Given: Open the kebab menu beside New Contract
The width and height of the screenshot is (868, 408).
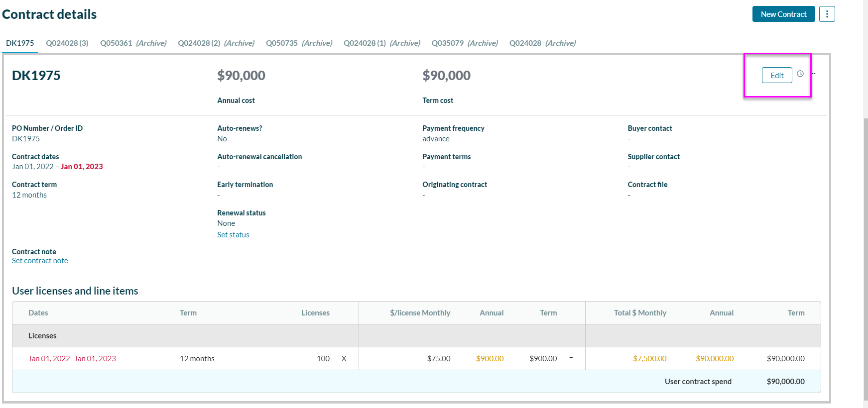Looking at the screenshot, I should (x=827, y=14).
